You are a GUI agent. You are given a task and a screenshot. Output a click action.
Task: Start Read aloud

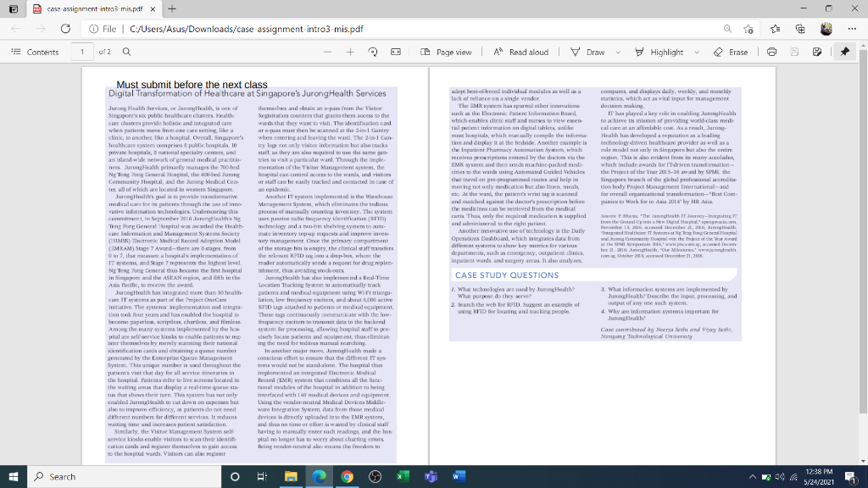coord(521,52)
